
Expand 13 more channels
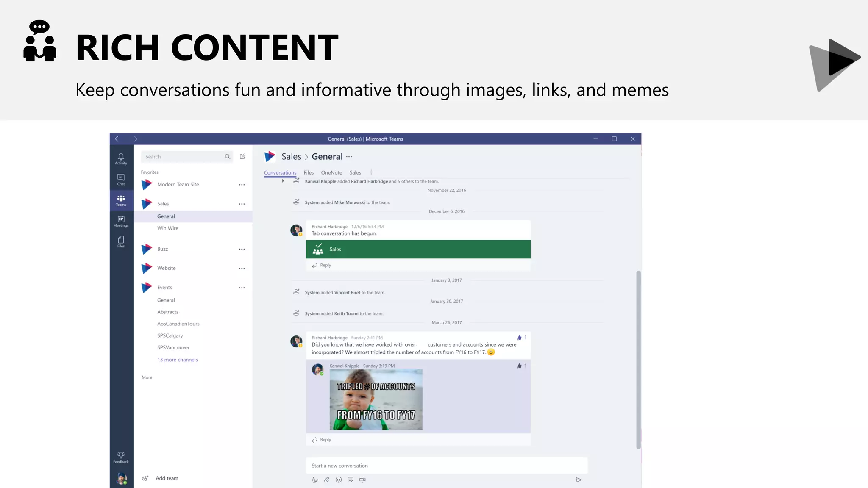click(178, 360)
